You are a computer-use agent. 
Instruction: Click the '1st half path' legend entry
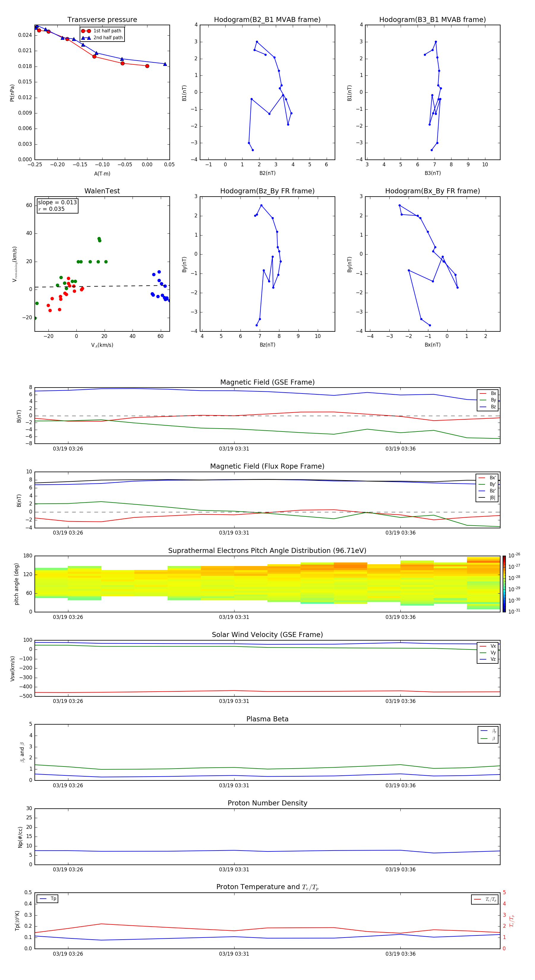102,31
